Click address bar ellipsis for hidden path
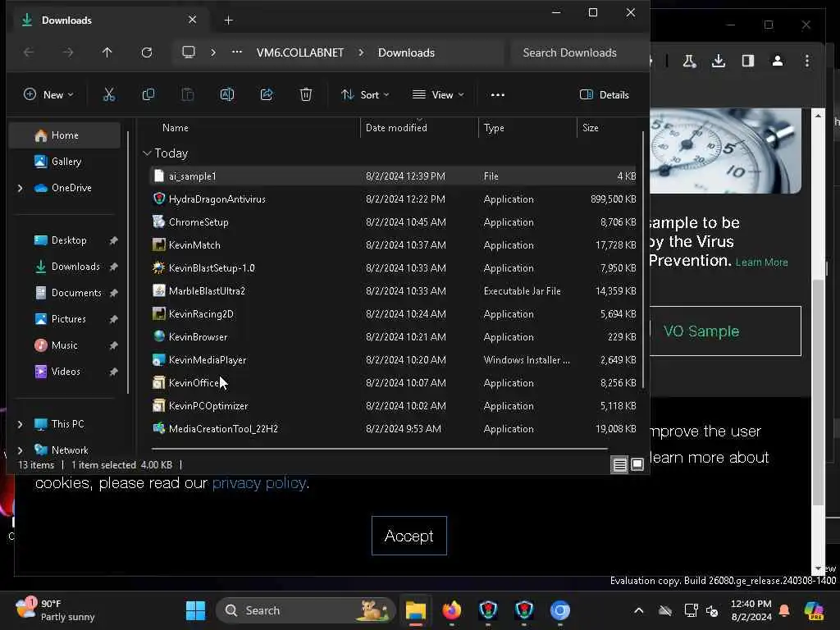The height and width of the screenshot is (630, 840). [237, 52]
